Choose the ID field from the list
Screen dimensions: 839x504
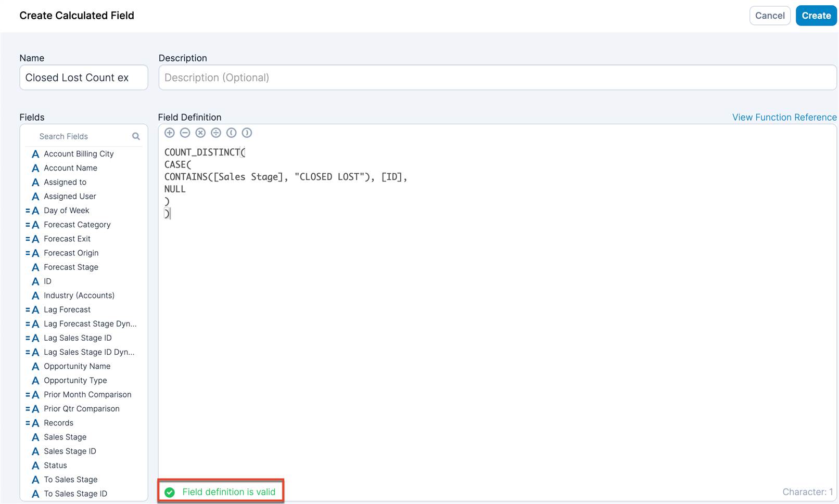point(48,281)
